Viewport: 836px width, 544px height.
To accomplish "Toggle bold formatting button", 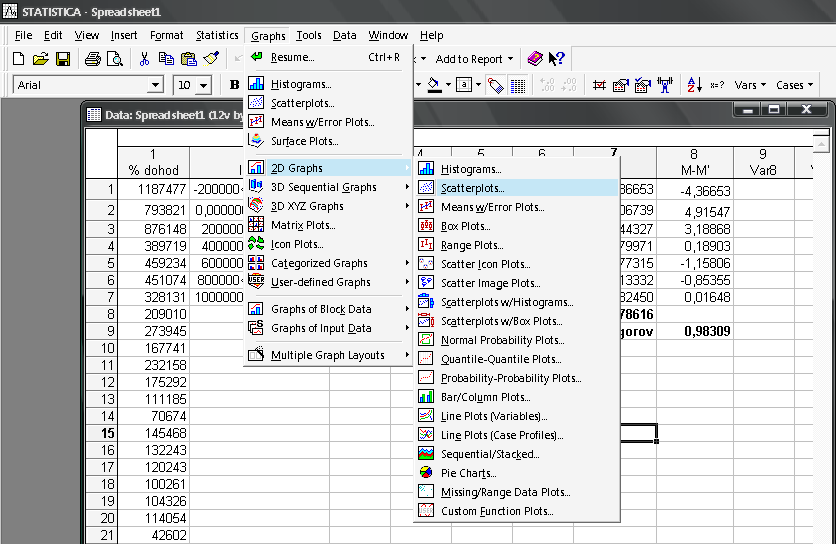I will 234,85.
